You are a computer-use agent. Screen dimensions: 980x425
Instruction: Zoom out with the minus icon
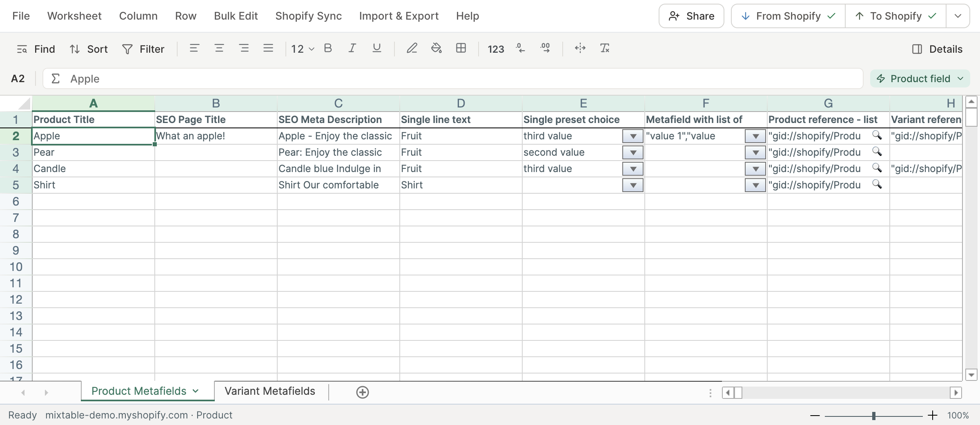coord(815,416)
